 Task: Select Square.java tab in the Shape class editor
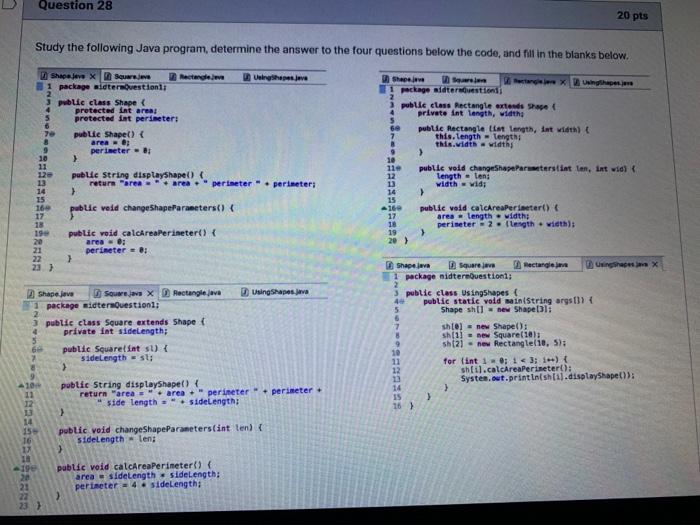click(x=127, y=76)
